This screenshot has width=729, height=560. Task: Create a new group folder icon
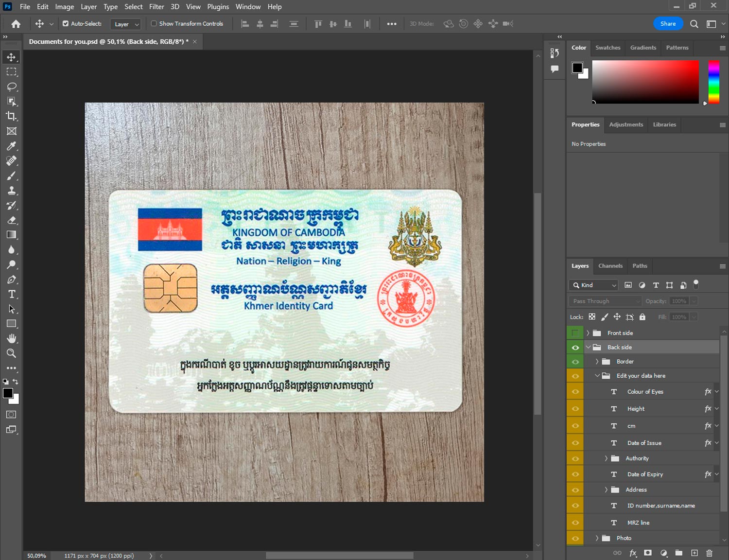(x=678, y=553)
